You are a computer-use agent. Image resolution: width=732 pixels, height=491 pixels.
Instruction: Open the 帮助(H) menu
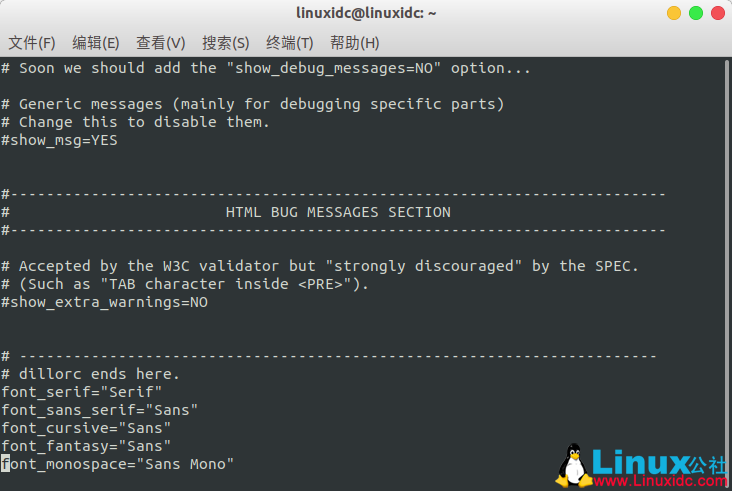[354, 43]
